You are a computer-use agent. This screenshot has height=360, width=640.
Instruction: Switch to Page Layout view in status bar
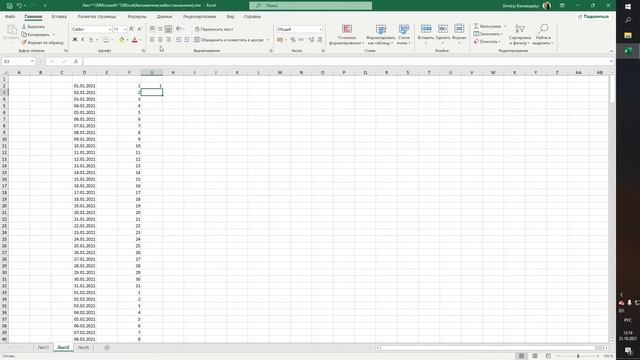pyautogui.click(x=535, y=356)
